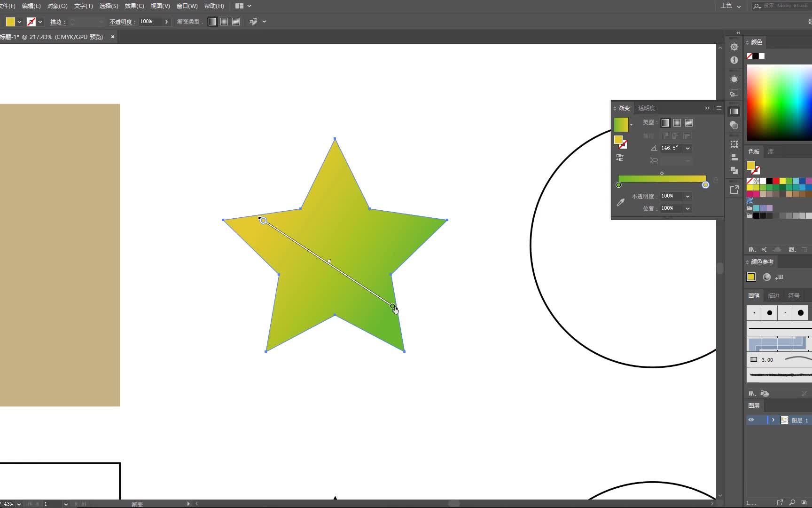The width and height of the screenshot is (812, 508).
Task: Click edit colors wheel in Color Guide
Action: (766, 277)
